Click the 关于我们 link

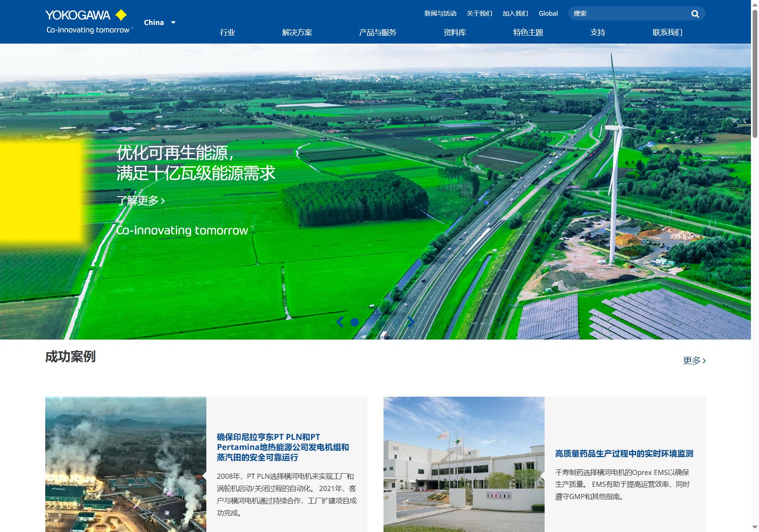point(480,14)
